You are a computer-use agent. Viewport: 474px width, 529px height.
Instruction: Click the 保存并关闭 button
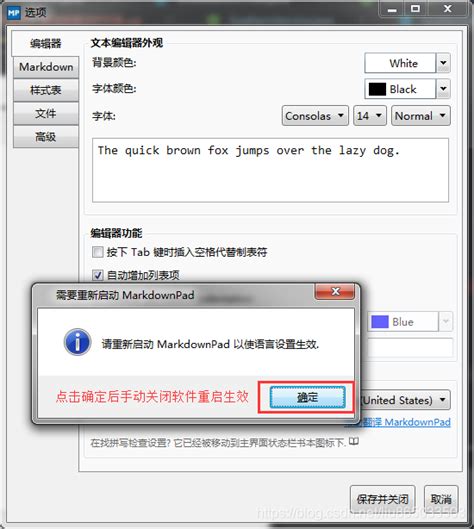[x=383, y=499]
